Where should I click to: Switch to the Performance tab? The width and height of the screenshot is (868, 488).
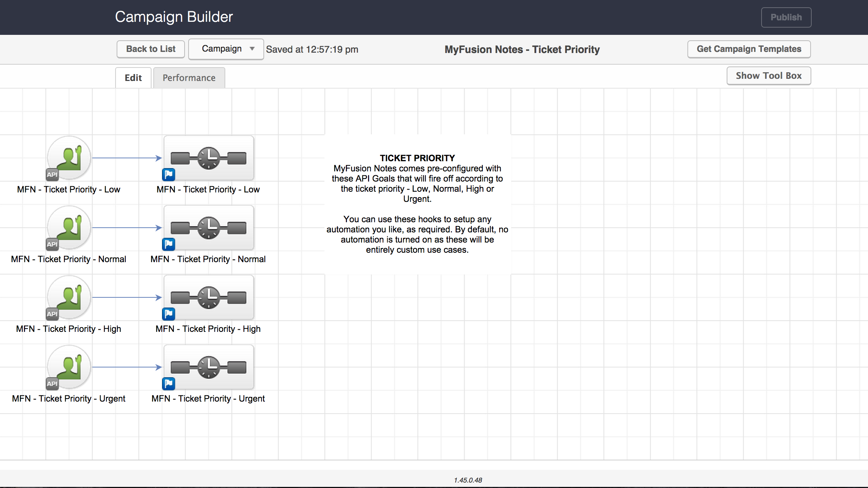(189, 78)
